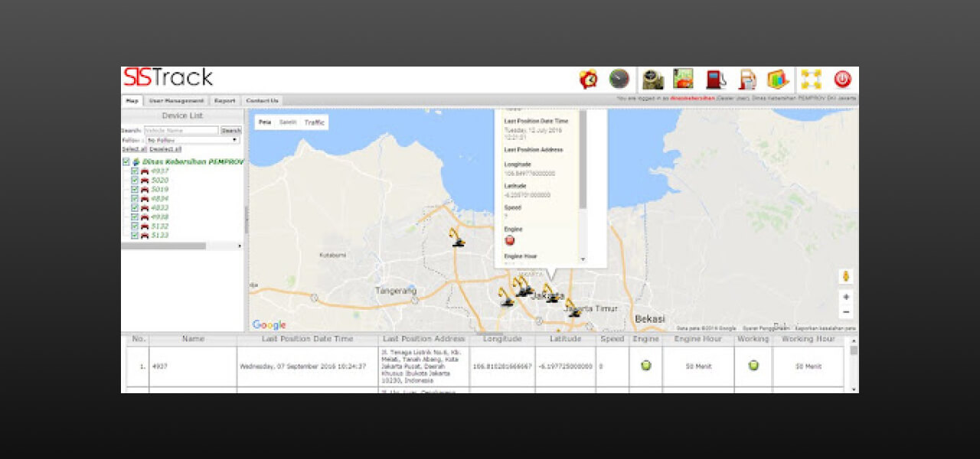The width and height of the screenshot is (980, 459).
Task: Click the red fuel pump icon
Action: point(714,79)
